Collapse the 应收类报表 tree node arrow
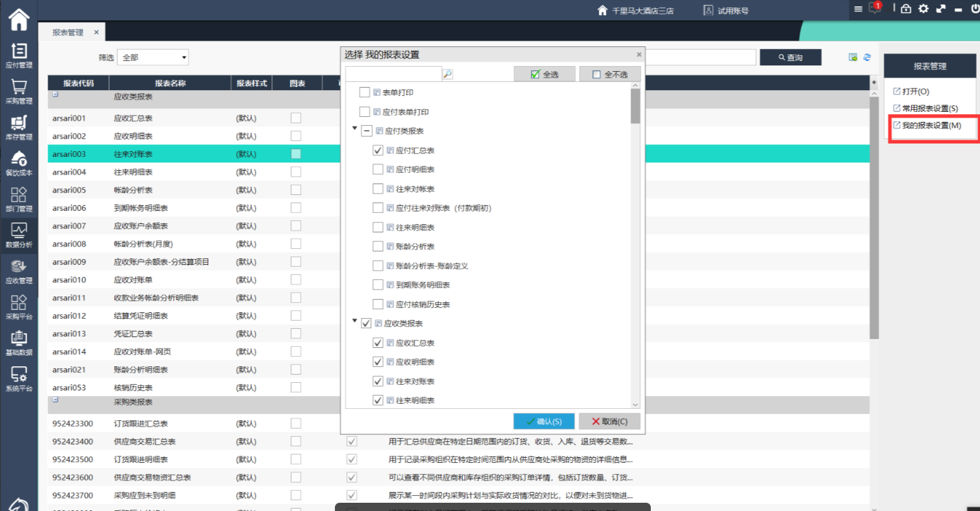Screen dimensions: 980x511 355,321
